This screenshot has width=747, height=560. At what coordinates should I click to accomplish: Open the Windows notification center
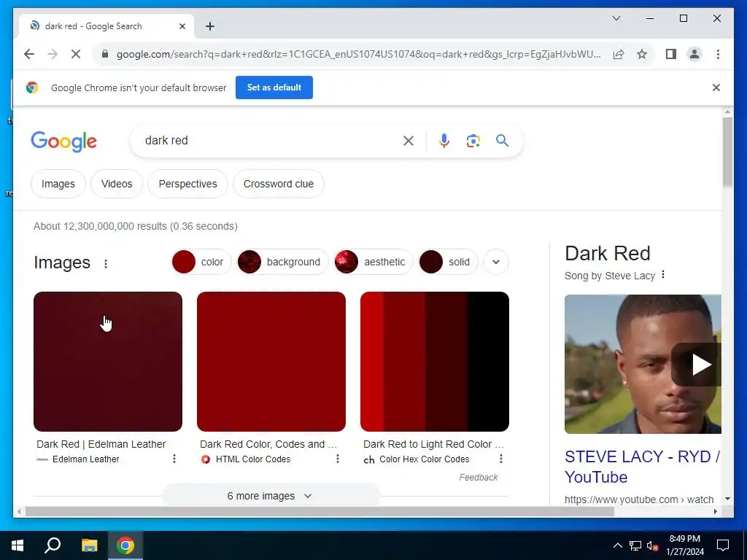tap(723, 545)
